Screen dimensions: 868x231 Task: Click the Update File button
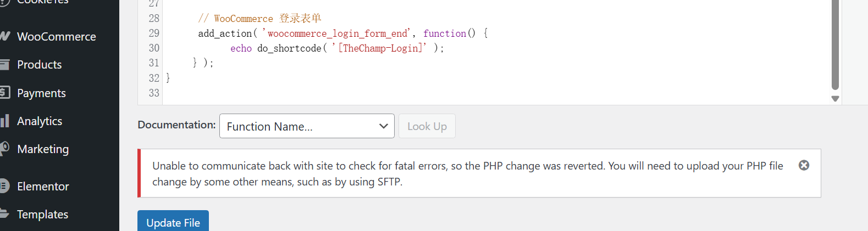click(173, 222)
